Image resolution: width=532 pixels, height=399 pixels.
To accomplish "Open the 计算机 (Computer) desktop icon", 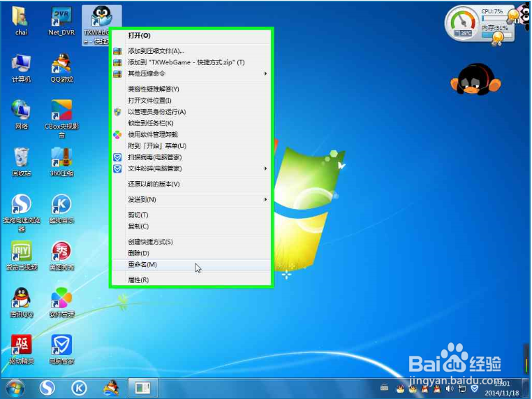I will [22, 68].
